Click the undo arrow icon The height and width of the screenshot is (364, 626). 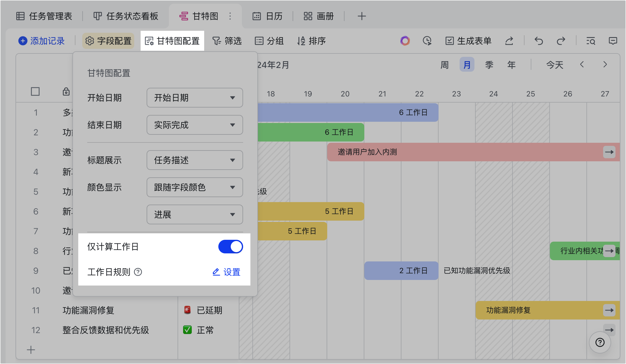[x=539, y=41]
